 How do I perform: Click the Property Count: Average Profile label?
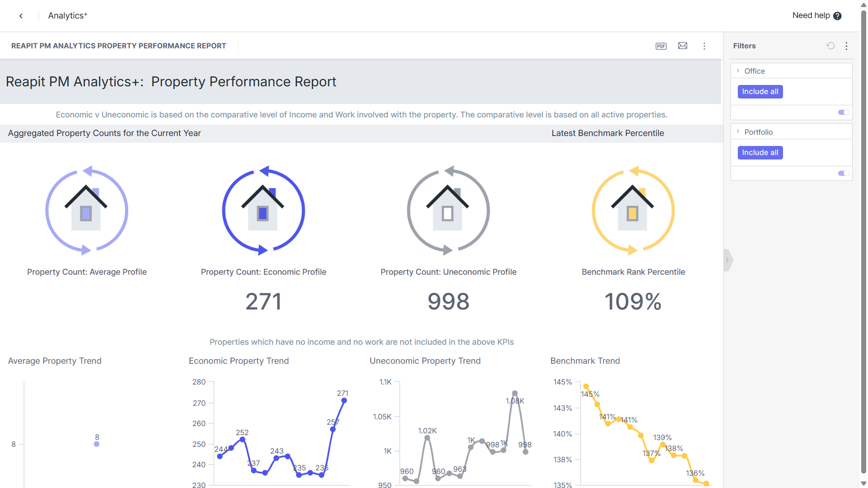point(87,272)
